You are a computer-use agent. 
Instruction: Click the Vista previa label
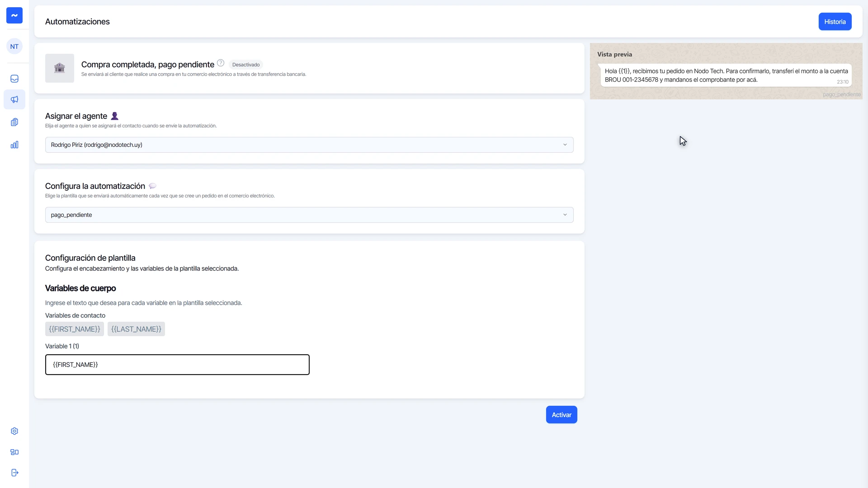(615, 54)
